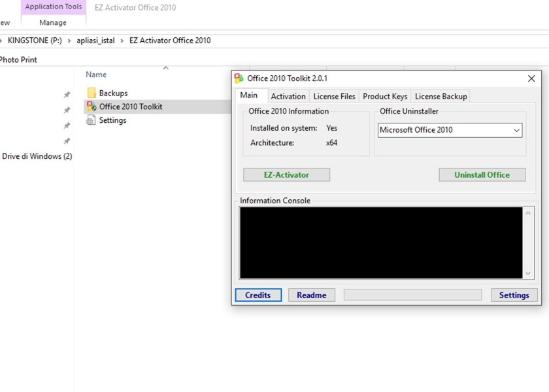Viewport: 549px width, 392px height.
Task: Switch to the Activation tab
Action: point(288,96)
